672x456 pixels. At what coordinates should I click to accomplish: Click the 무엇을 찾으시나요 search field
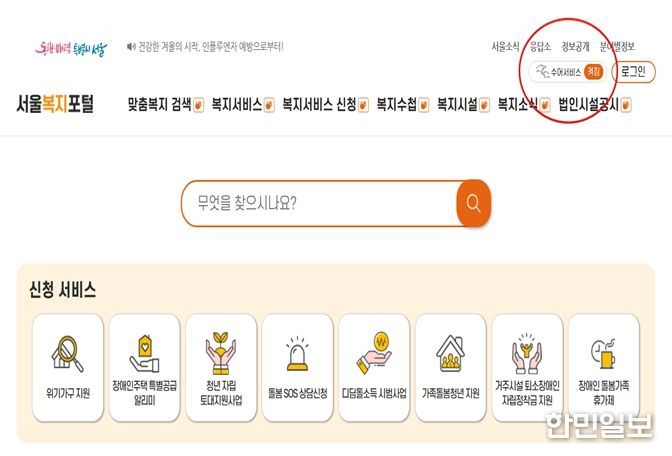(320, 203)
